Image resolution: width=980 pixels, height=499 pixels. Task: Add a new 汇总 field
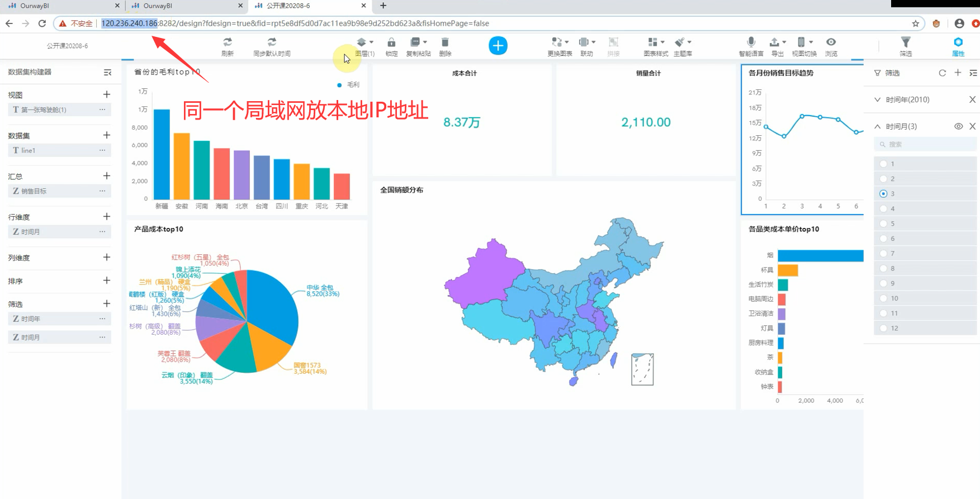(107, 176)
